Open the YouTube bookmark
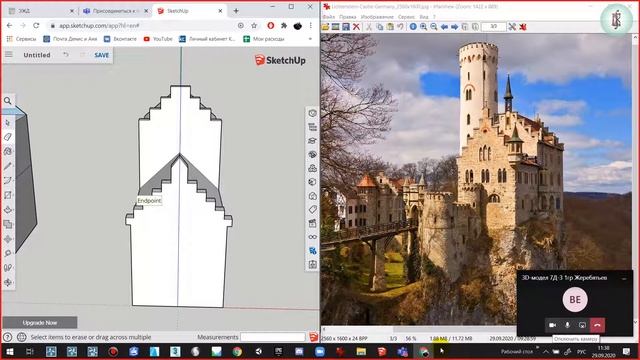The width and height of the screenshot is (640, 360). 158,39
